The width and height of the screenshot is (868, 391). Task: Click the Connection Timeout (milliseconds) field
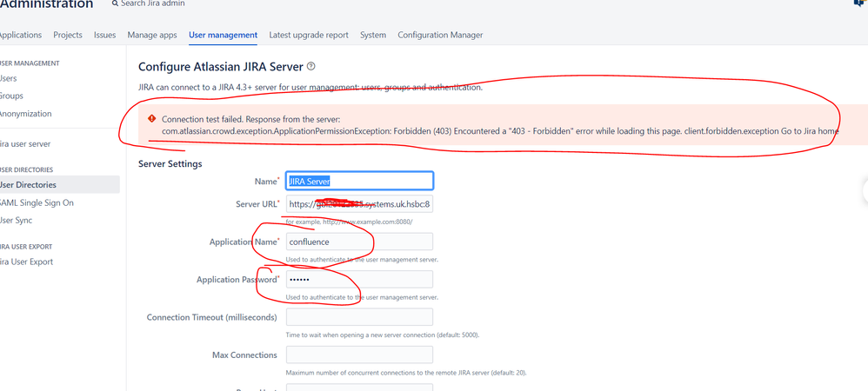(x=359, y=317)
